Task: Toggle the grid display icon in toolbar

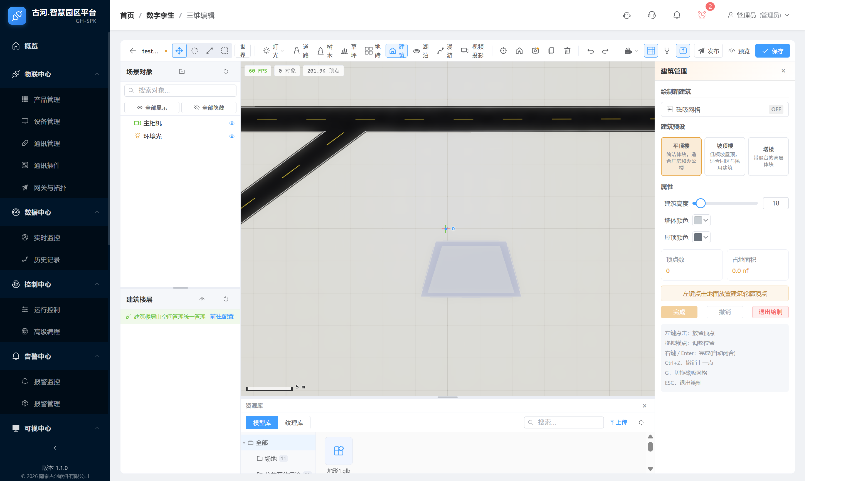Action: coord(651,51)
